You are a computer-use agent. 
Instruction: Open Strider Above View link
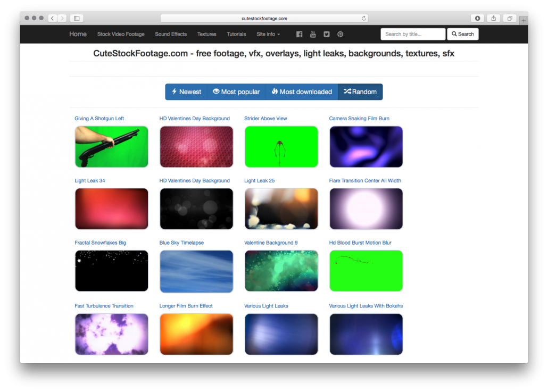(265, 119)
